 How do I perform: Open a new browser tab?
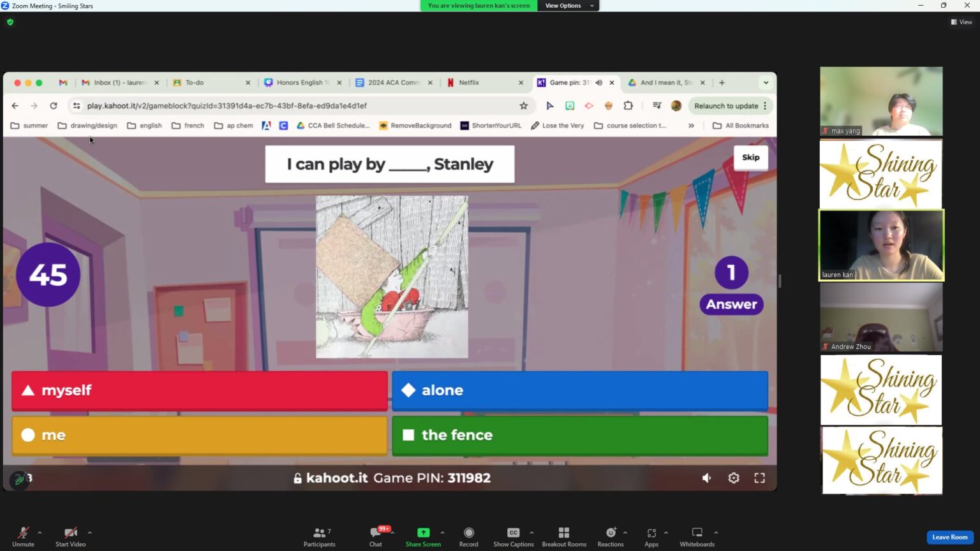click(722, 83)
